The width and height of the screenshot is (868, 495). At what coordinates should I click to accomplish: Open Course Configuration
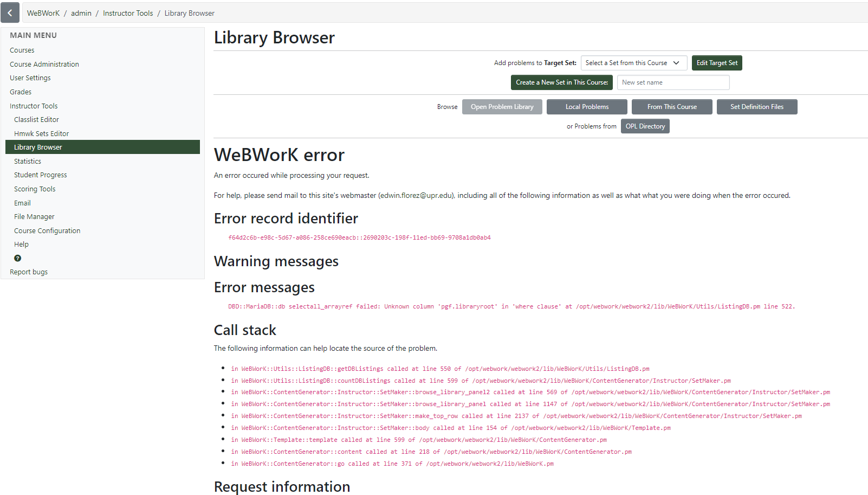tap(47, 230)
